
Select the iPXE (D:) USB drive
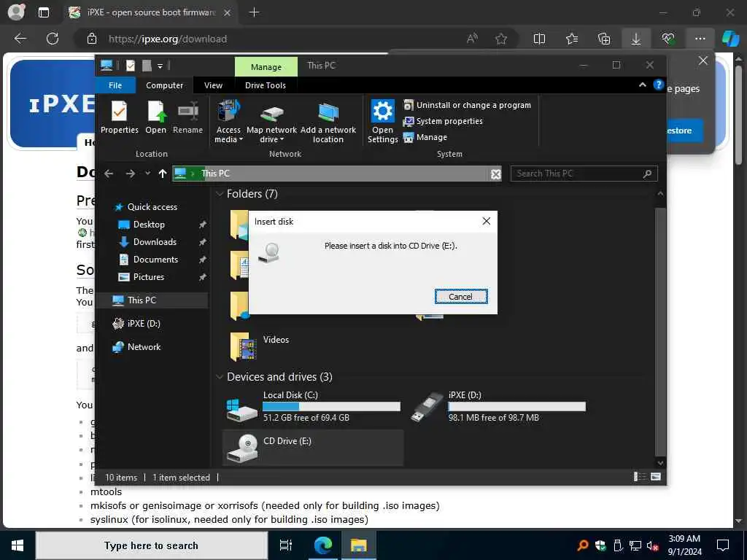[498, 406]
